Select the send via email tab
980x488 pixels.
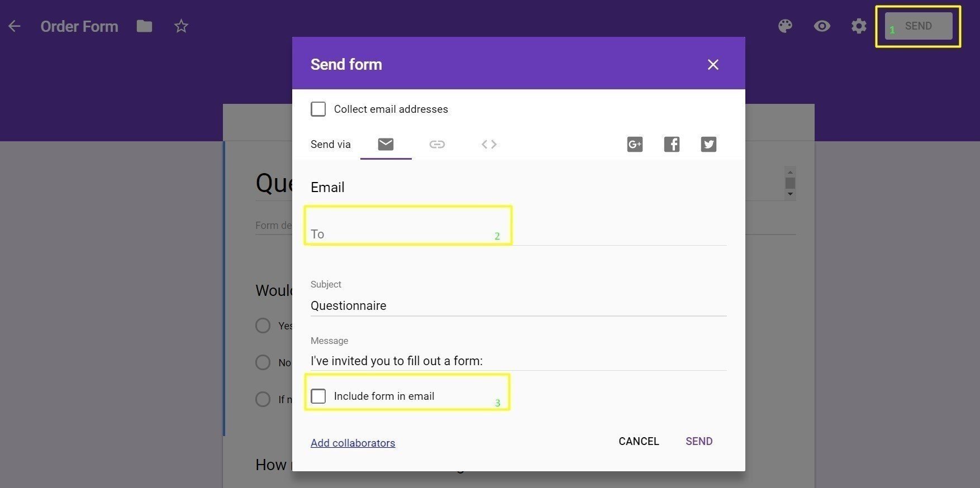pos(386,145)
